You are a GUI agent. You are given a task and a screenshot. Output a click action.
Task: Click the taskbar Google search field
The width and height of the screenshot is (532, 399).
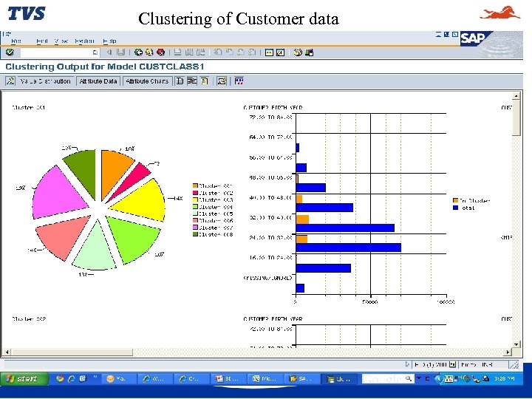387,378
